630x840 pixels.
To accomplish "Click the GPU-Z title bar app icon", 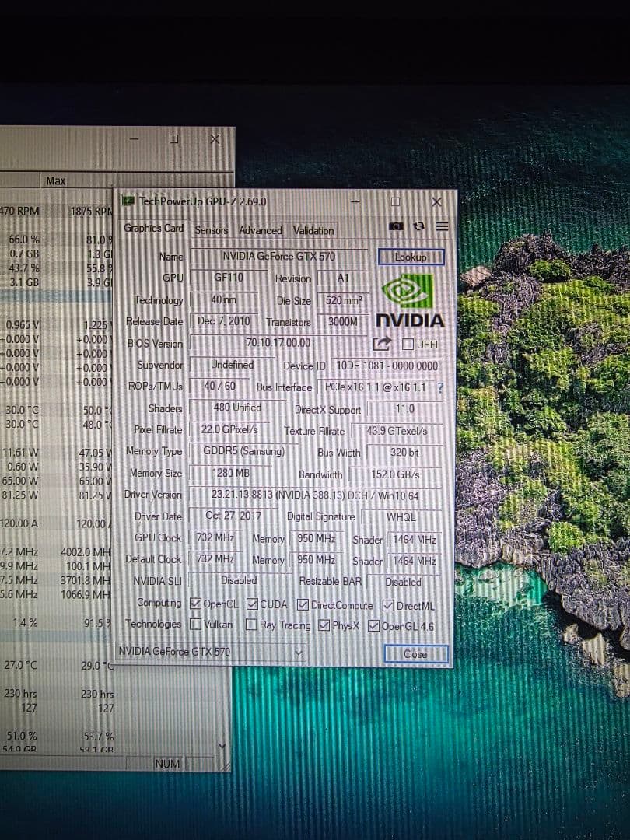I will pos(128,201).
